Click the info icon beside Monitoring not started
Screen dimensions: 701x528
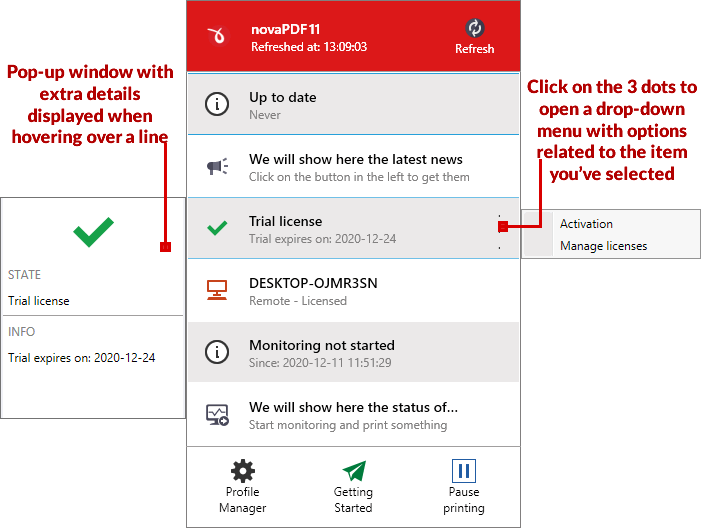[x=217, y=352]
